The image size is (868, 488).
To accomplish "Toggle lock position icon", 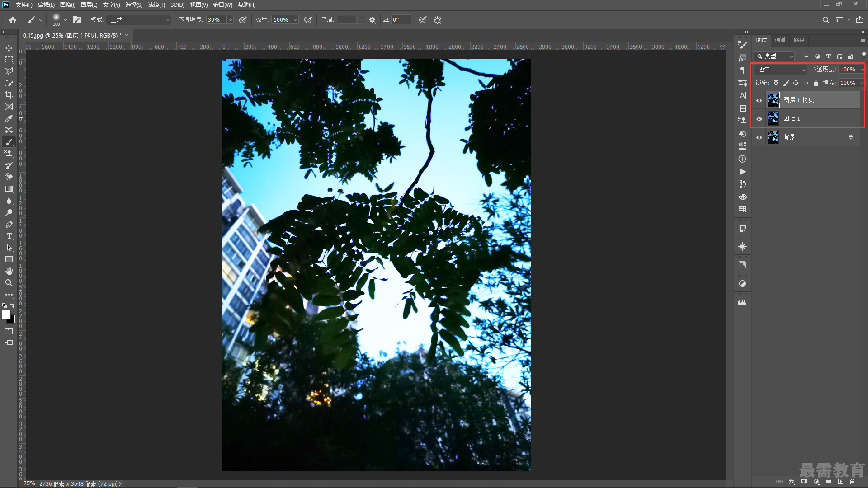I will 796,83.
